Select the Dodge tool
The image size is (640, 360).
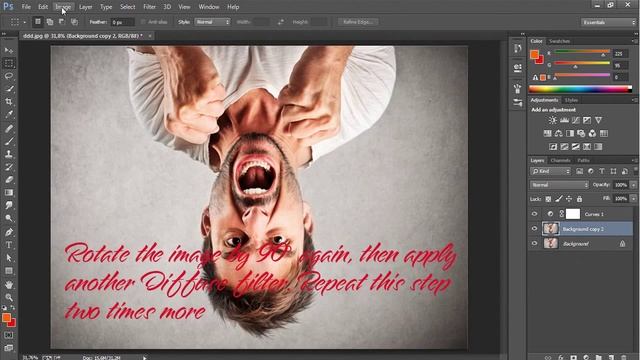click(9, 218)
